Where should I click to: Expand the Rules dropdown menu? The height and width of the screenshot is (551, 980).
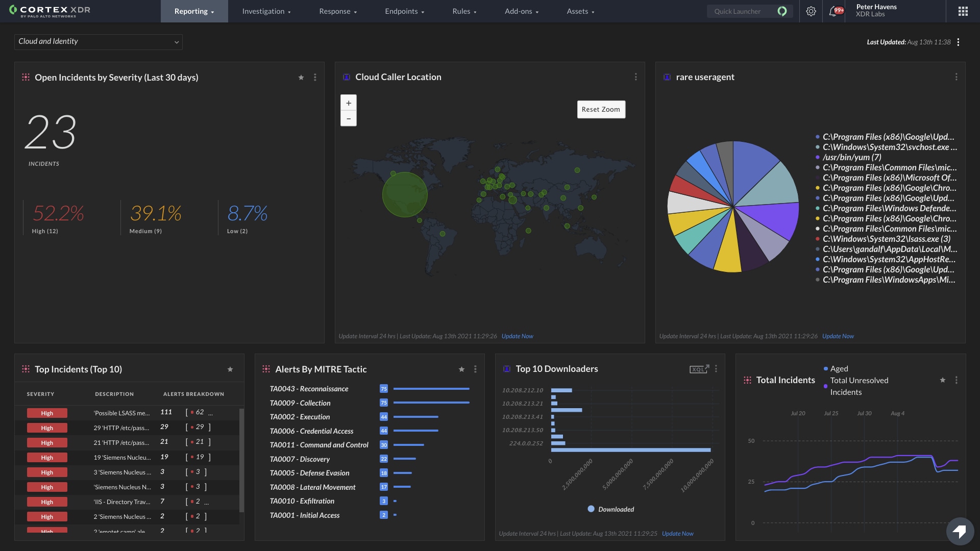click(464, 11)
